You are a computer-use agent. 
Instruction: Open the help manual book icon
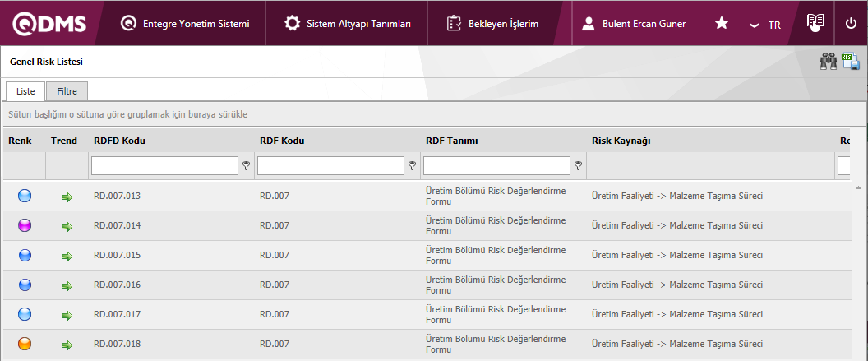point(815,23)
